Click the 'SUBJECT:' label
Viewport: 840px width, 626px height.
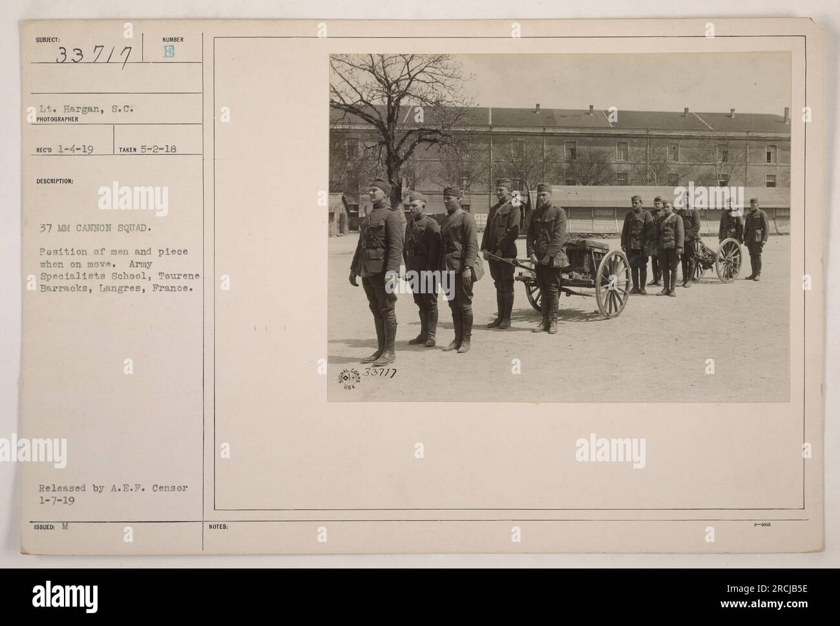click(48, 39)
